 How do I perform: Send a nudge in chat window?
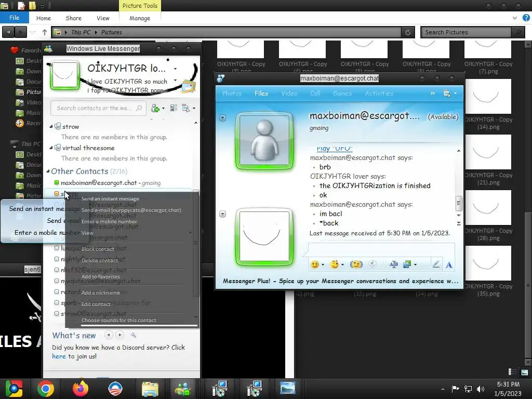coord(356,264)
